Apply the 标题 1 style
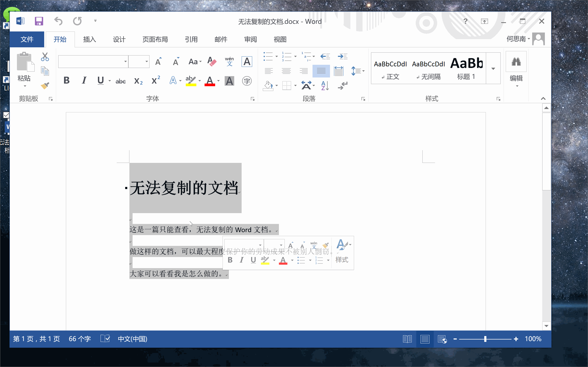 [466, 68]
